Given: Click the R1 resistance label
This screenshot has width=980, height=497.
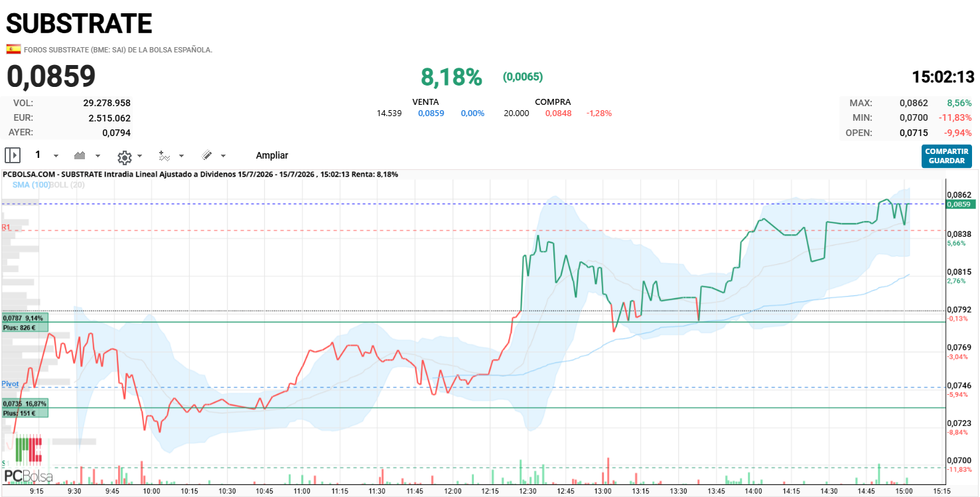Looking at the screenshot, I should point(7,228).
